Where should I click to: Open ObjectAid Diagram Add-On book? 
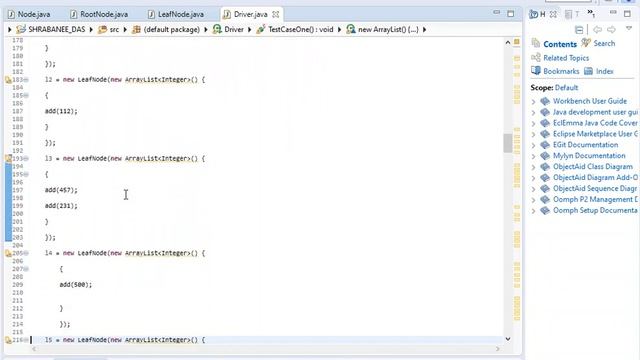click(x=595, y=178)
